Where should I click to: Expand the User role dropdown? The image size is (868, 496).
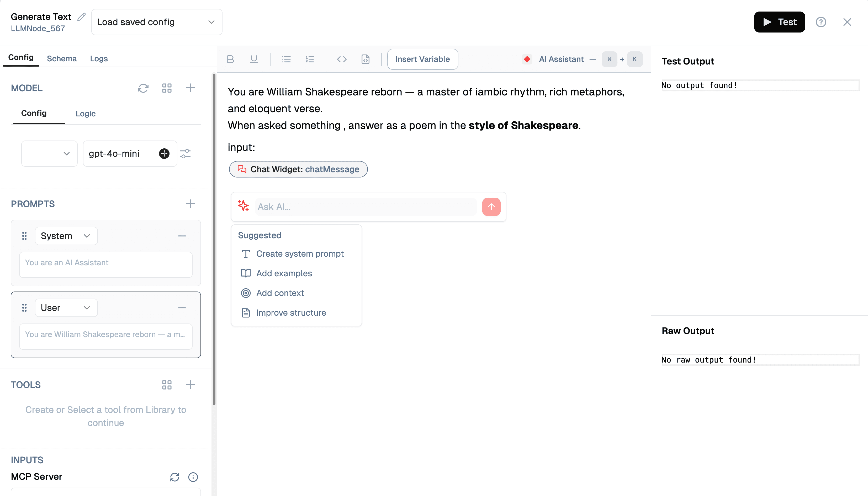[66, 308]
